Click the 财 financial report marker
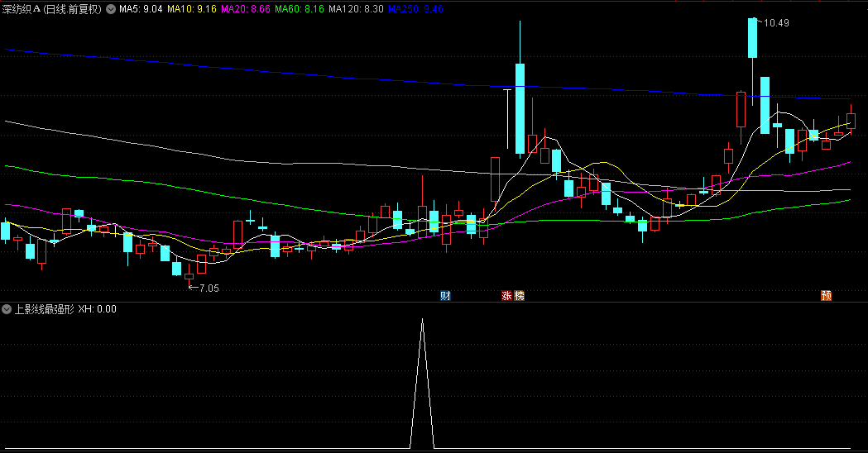 tap(446, 295)
